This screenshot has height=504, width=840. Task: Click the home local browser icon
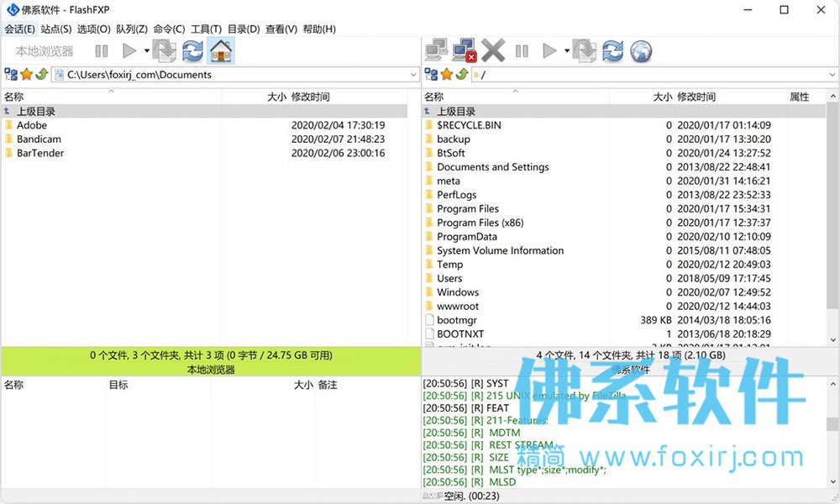pyautogui.click(x=221, y=51)
